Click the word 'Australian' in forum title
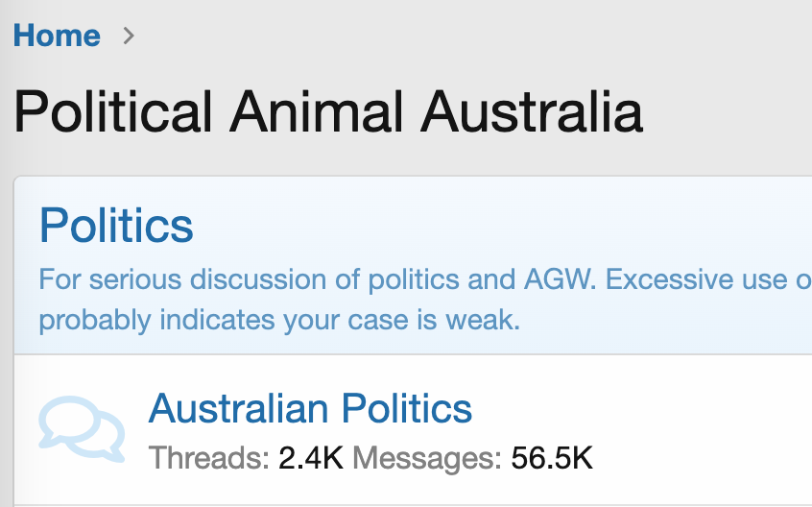Screen dimensions: 812x507 [x=237, y=409]
